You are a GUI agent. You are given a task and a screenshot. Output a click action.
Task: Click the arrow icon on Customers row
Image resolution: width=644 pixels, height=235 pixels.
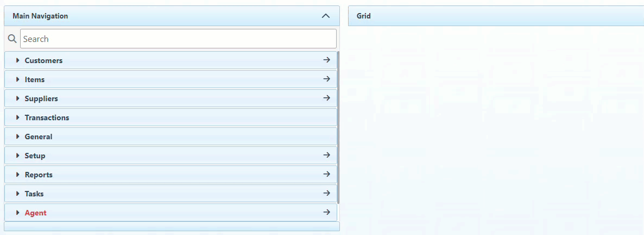tap(326, 60)
